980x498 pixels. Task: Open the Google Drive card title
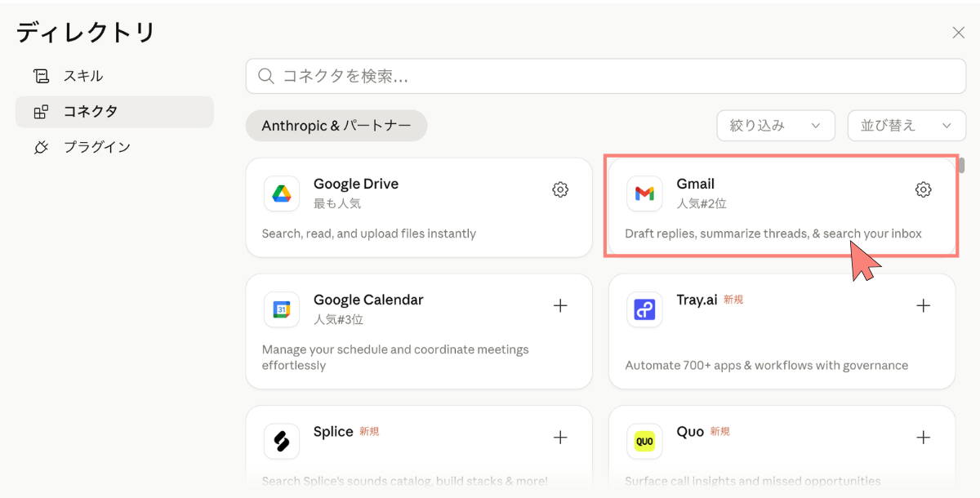(356, 184)
